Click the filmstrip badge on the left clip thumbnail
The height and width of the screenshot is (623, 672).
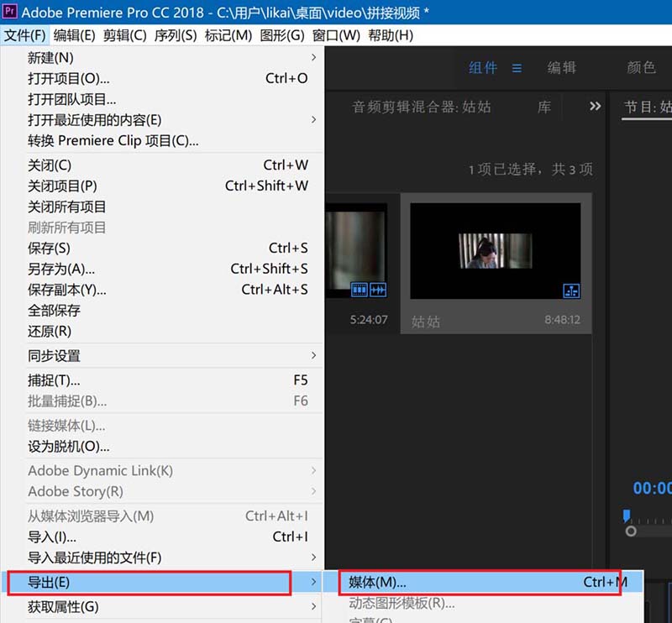(x=360, y=288)
